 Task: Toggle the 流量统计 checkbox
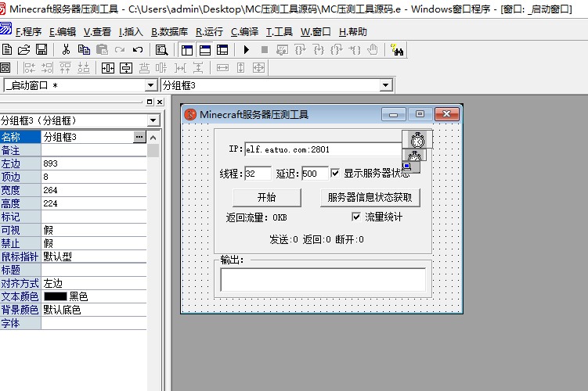tap(356, 217)
